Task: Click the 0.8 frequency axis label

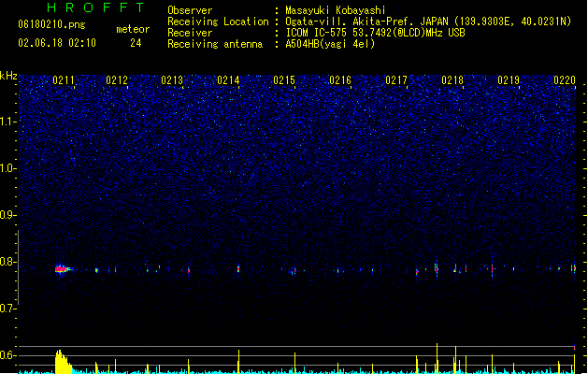Action: [x=7, y=262]
